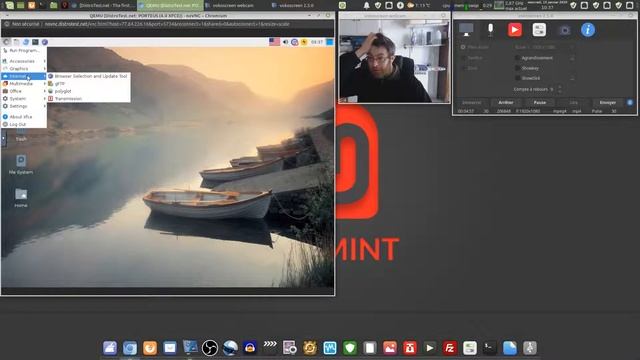Expand the Accessories submenu
The image size is (640, 360).
click(24, 61)
